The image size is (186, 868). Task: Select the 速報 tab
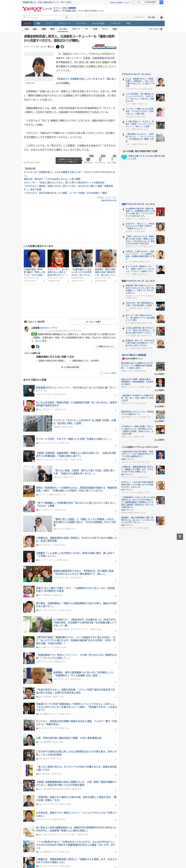coord(38,23)
